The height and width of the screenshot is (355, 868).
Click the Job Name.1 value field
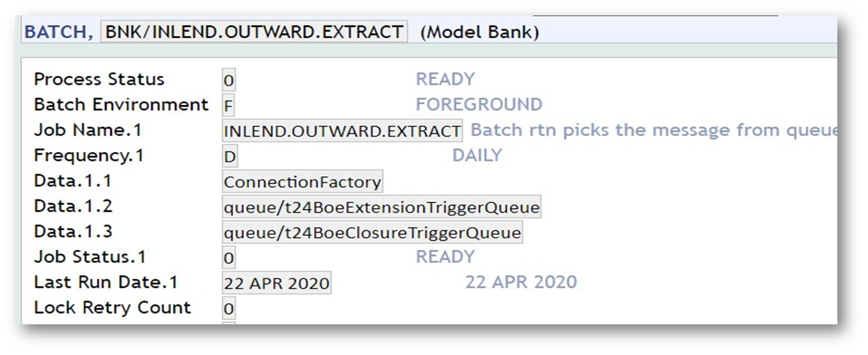(342, 131)
